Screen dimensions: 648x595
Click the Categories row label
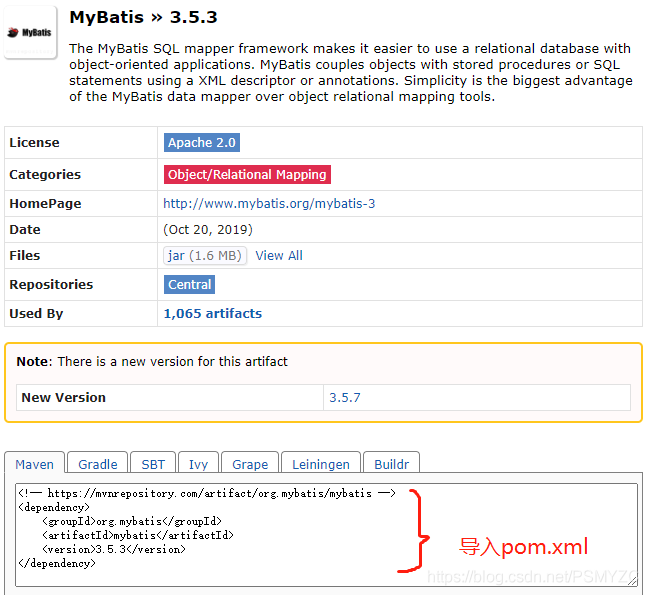pyautogui.click(x=45, y=174)
